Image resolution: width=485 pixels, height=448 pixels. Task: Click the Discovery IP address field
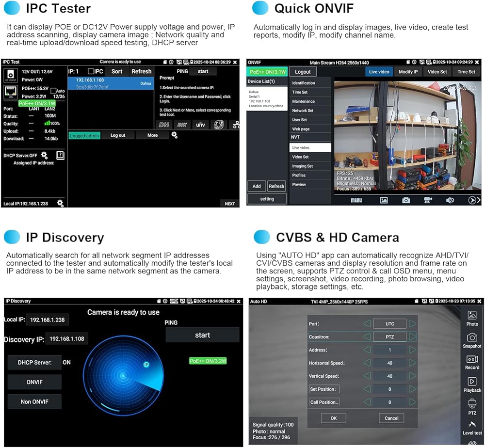pos(66,339)
